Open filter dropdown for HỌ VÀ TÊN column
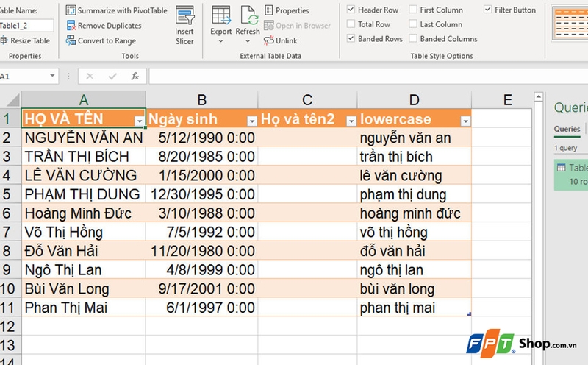The height and width of the screenshot is (365, 588). coord(139,121)
